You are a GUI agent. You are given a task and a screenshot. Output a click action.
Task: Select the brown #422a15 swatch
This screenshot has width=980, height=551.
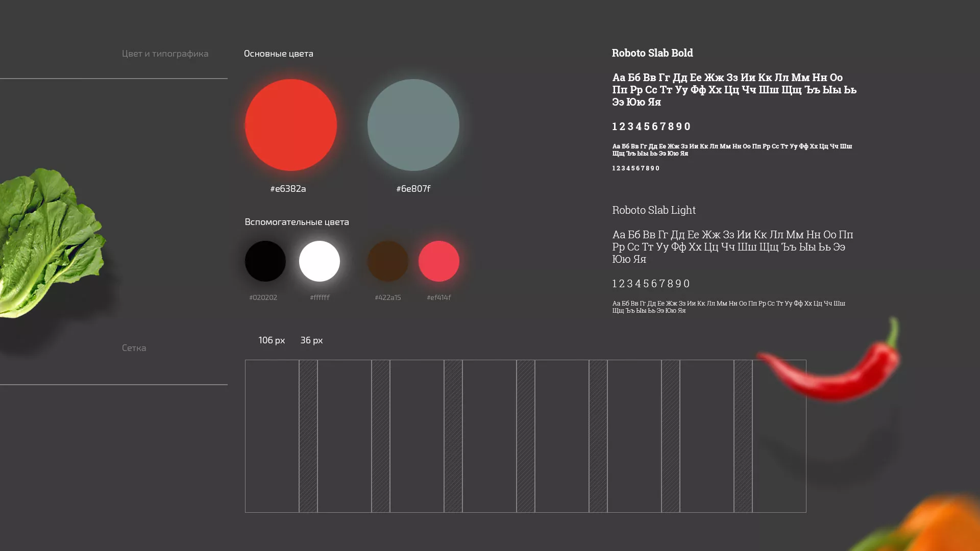[387, 261]
